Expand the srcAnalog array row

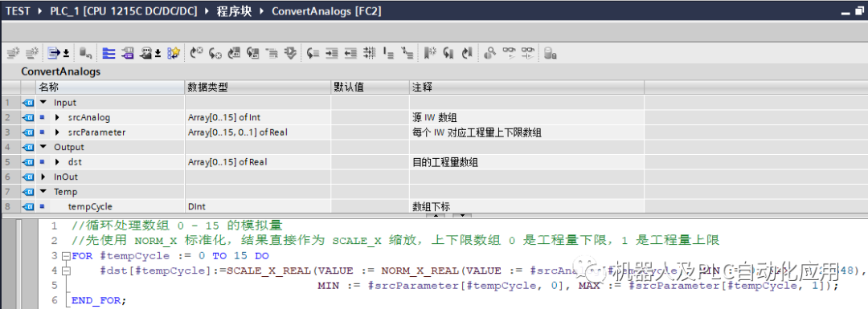pos(58,117)
